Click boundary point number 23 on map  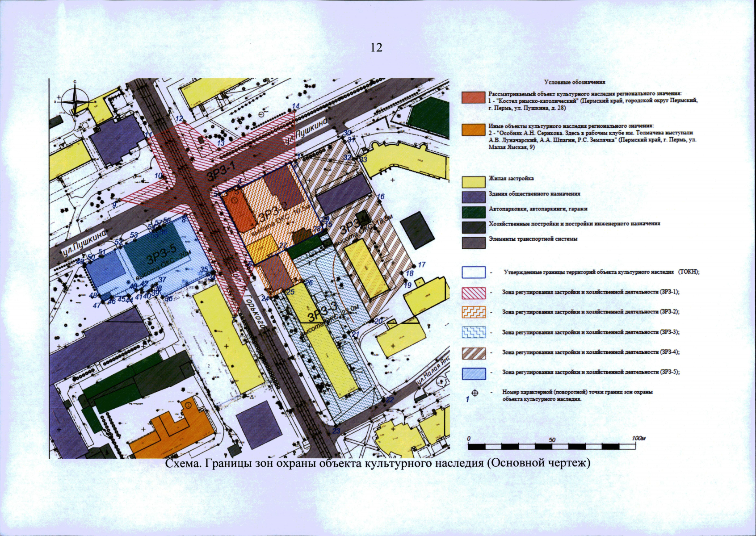coord(336,431)
